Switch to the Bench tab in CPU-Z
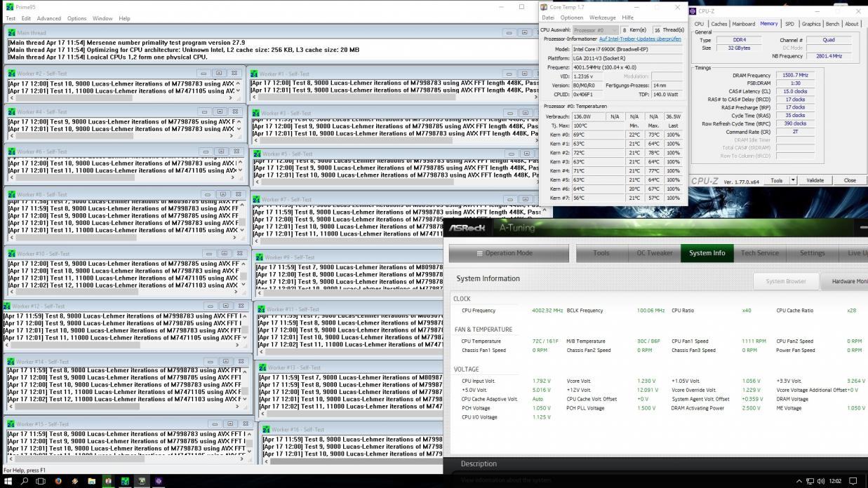Viewport: 868px width, 488px height. click(x=832, y=24)
